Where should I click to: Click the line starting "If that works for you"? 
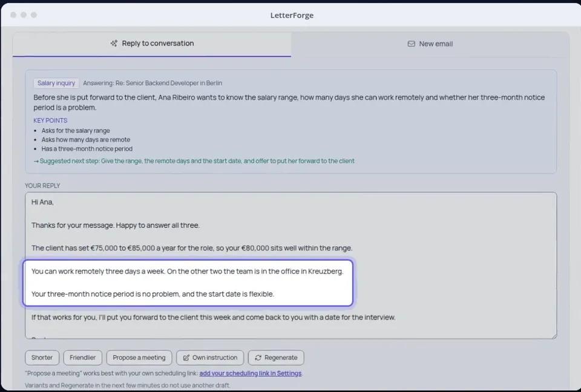[x=214, y=317]
